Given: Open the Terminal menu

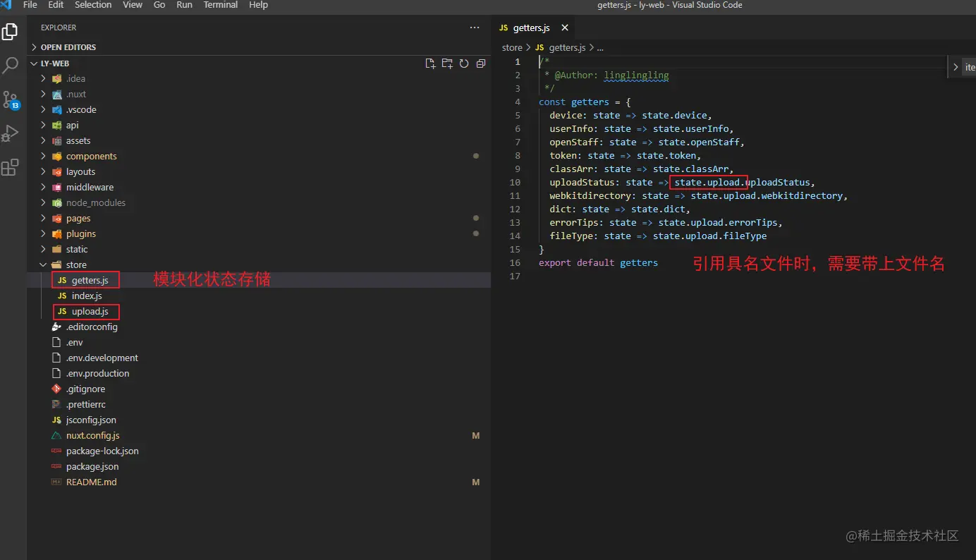Looking at the screenshot, I should pyautogui.click(x=221, y=5).
